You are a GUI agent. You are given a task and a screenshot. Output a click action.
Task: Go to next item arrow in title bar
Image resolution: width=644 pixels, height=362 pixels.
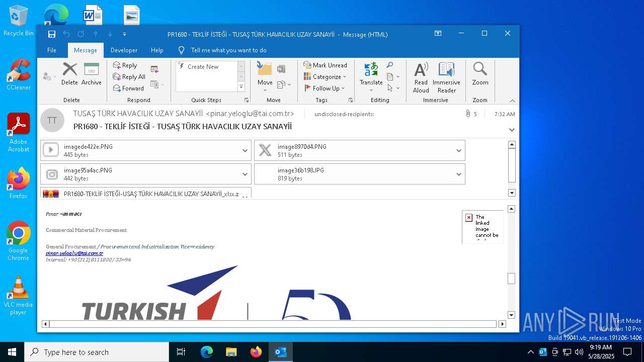click(x=110, y=34)
